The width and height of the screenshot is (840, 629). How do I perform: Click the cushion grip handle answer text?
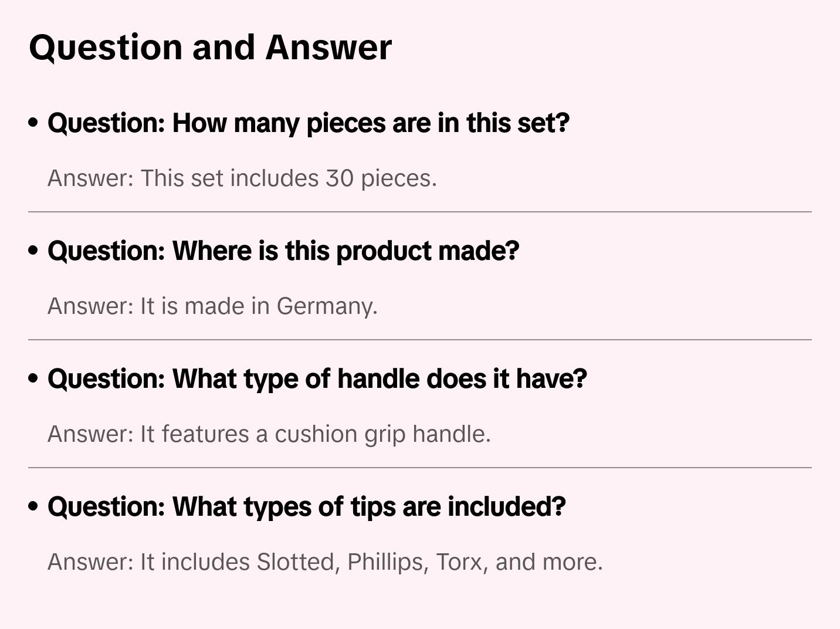point(269,434)
